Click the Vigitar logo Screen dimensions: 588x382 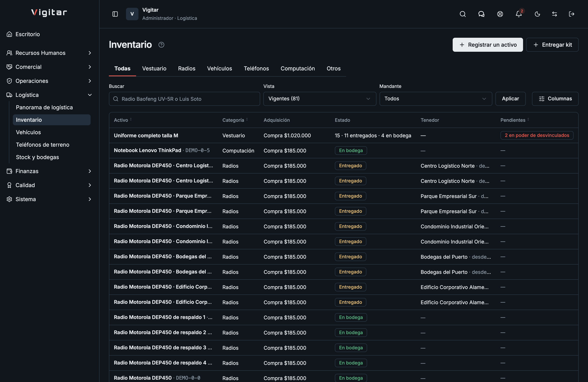click(49, 13)
